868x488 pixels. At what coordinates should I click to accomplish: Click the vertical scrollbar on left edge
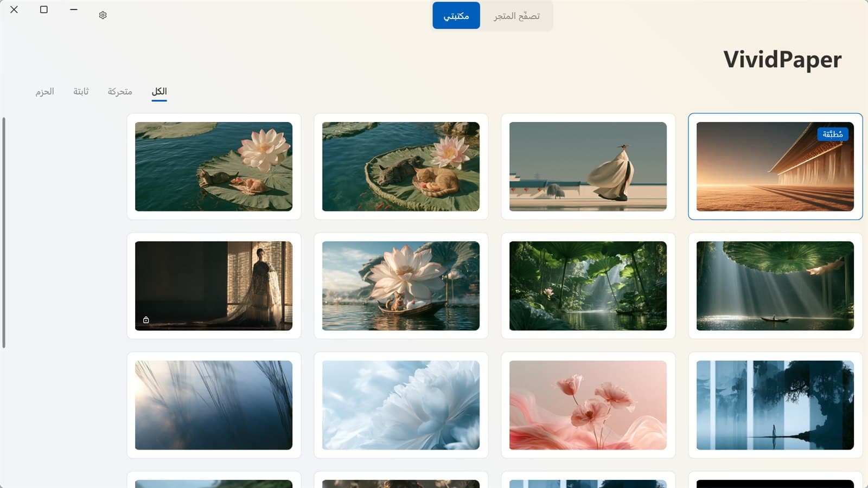click(x=4, y=232)
